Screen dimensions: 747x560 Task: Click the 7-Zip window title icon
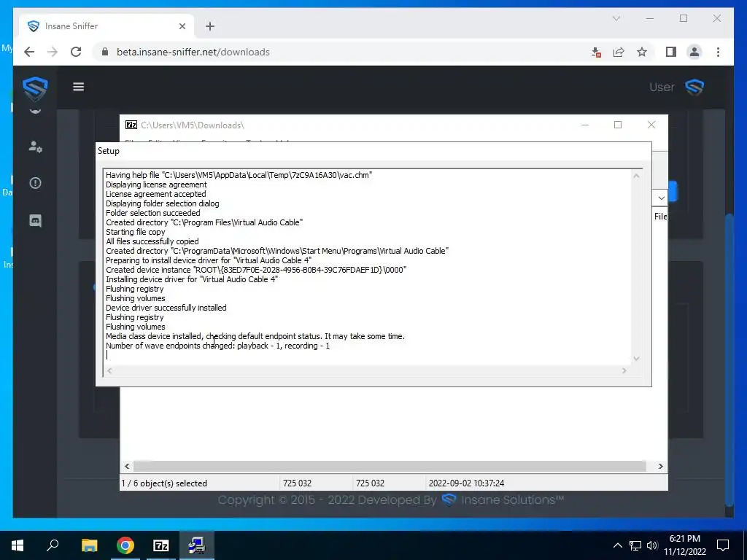click(131, 125)
